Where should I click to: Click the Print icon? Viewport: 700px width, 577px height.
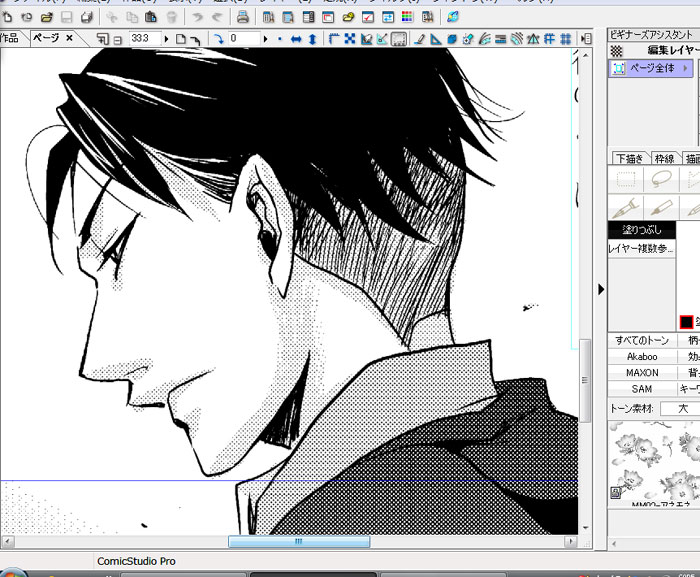(x=243, y=17)
